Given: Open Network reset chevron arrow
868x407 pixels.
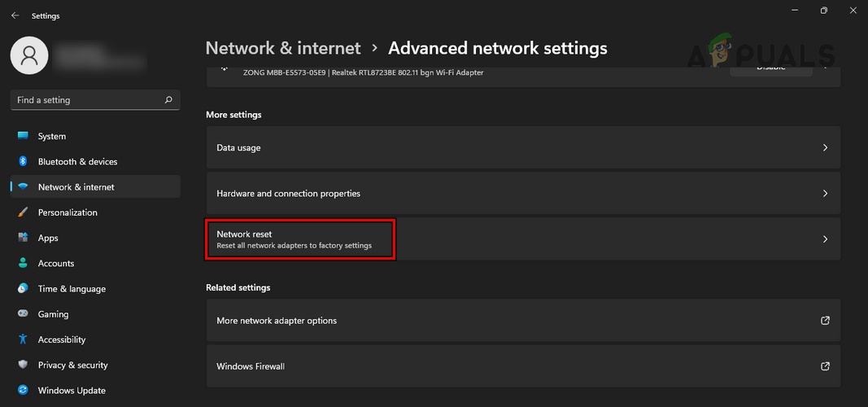Looking at the screenshot, I should tap(825, 239).
